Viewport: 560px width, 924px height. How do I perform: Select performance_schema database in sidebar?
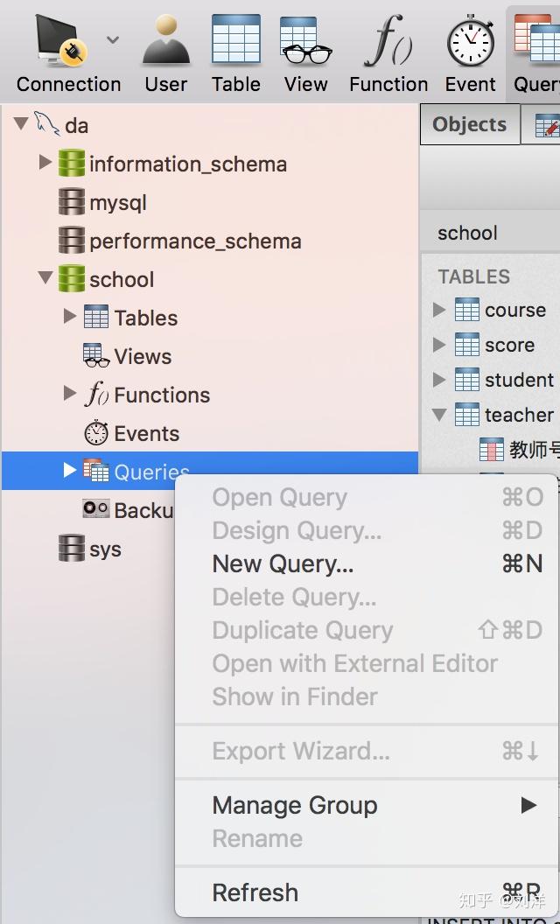(194, 241)
